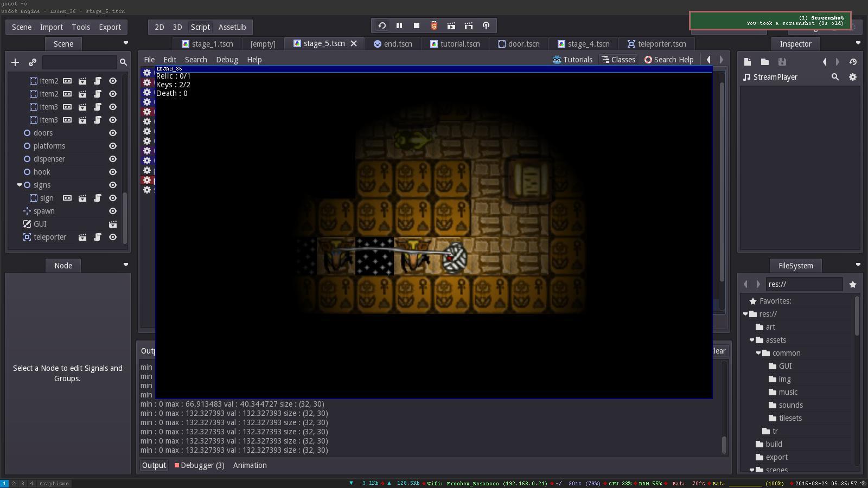868x488 pixels.
Task: Pause the running scene
Action: coord(399,26)
